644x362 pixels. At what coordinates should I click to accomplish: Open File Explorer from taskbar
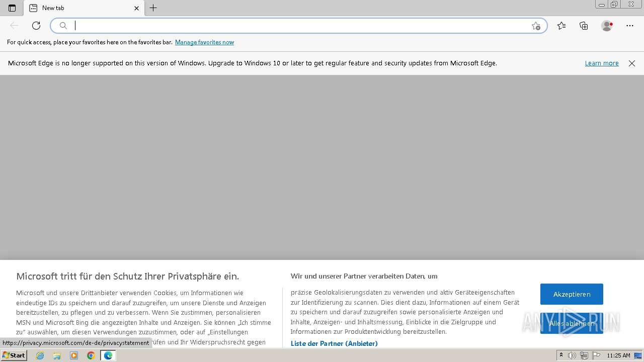tap(57, 355)
